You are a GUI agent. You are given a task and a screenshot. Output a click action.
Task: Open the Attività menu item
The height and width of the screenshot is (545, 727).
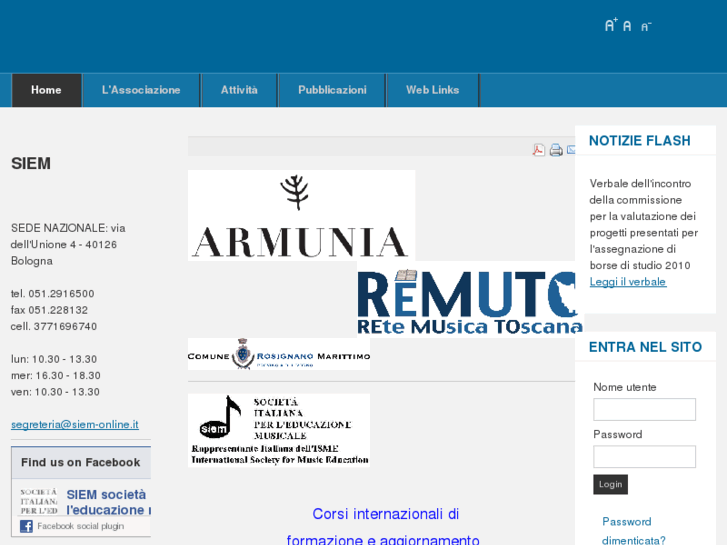click(x=239, y=90)
